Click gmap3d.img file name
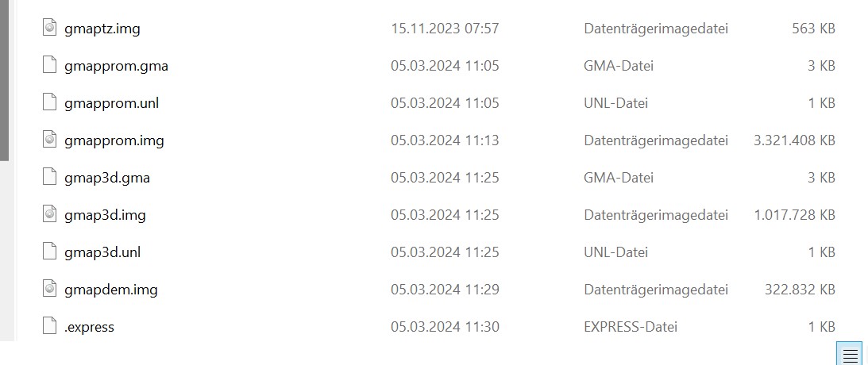 coord(105,214)
